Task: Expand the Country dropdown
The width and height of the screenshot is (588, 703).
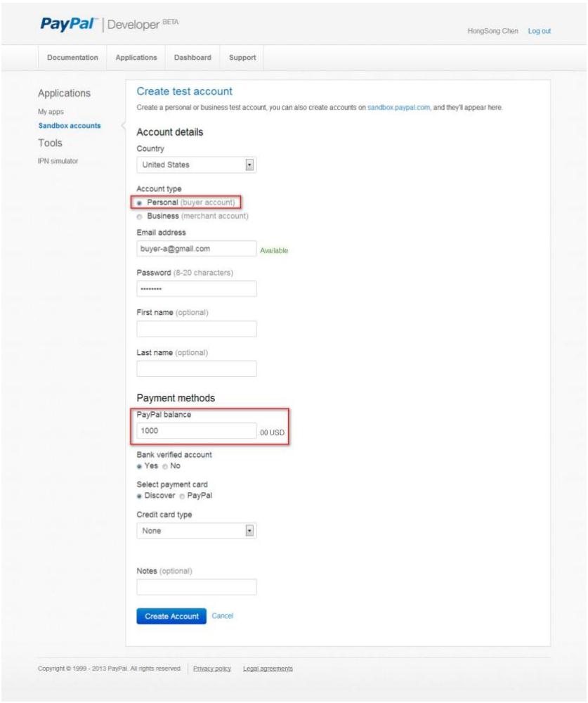Action: click(196, 165)
